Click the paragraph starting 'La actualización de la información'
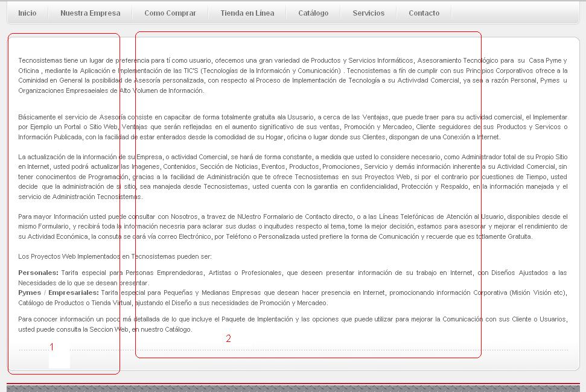Screen dimensions: 586x392 (293, 177)
